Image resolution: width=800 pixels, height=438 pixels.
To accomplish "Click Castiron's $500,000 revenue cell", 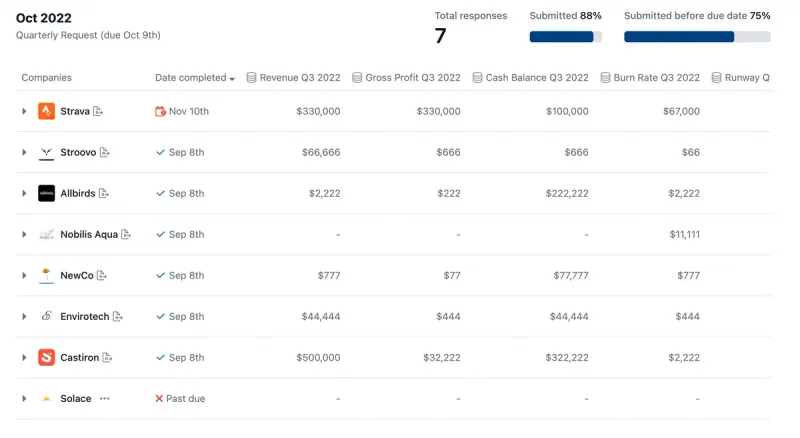I will 318,357.
